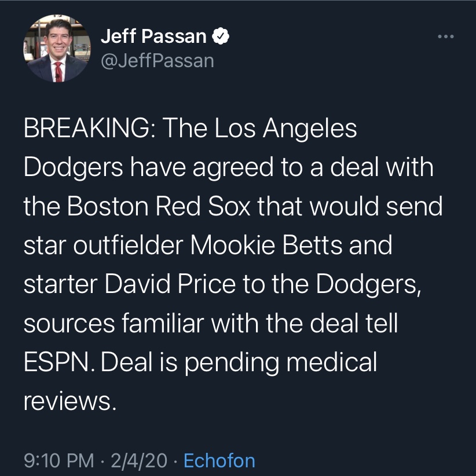Click the Echofon source link
The width and height of the screenshot is (476, 476).
tap(219, 460)
